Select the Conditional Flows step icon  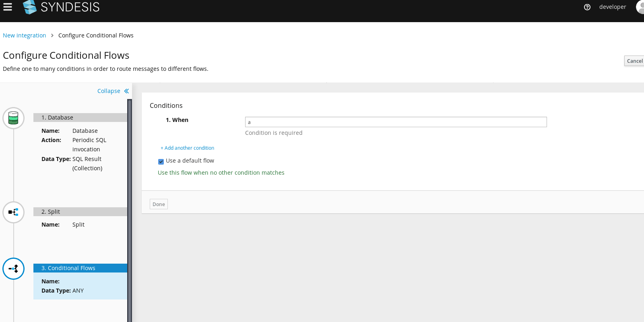coord(14,268)
